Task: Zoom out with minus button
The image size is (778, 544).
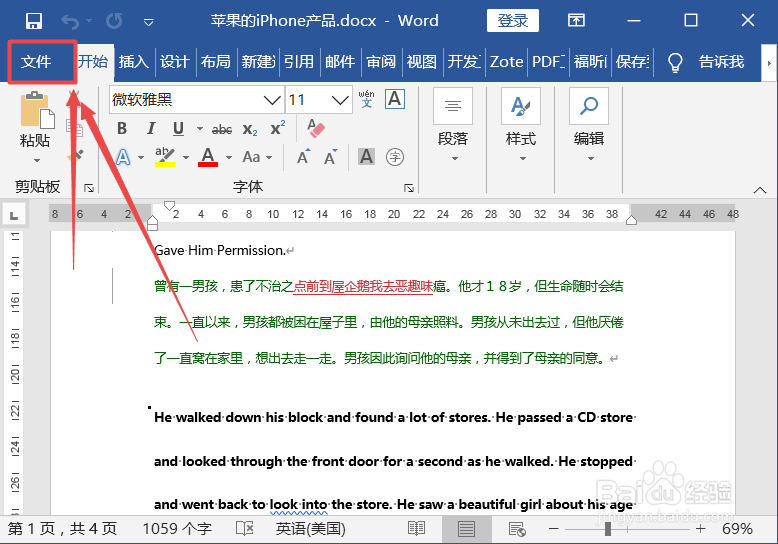Action: click(554, 529)
